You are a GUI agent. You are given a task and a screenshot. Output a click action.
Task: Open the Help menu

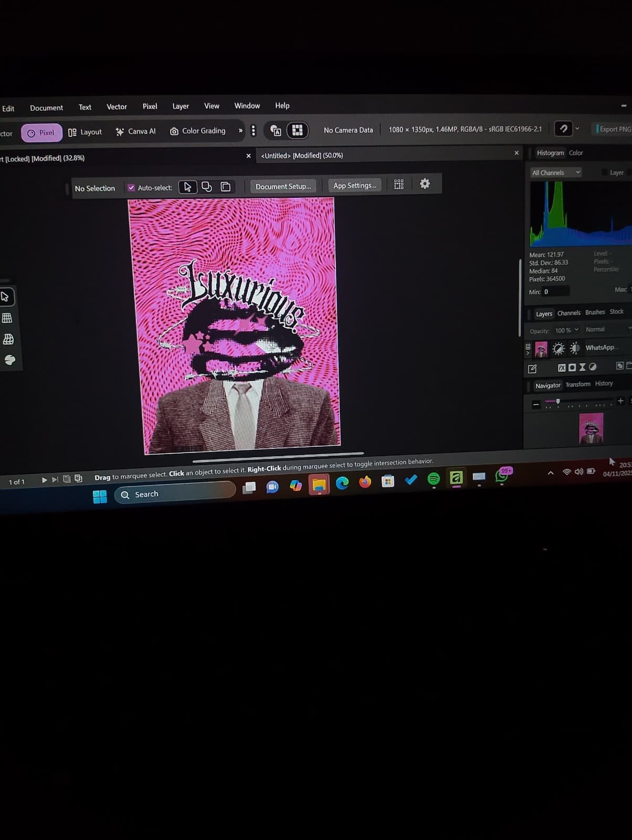(x=282, y=106)
